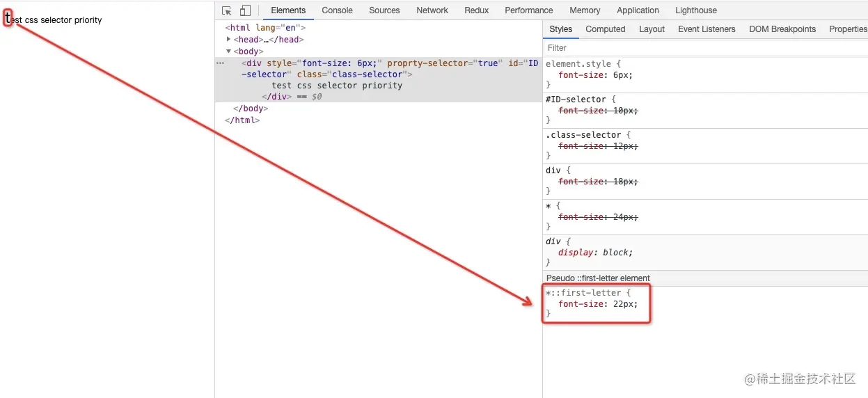Click the .class-selector rule selector

[583, 135]
